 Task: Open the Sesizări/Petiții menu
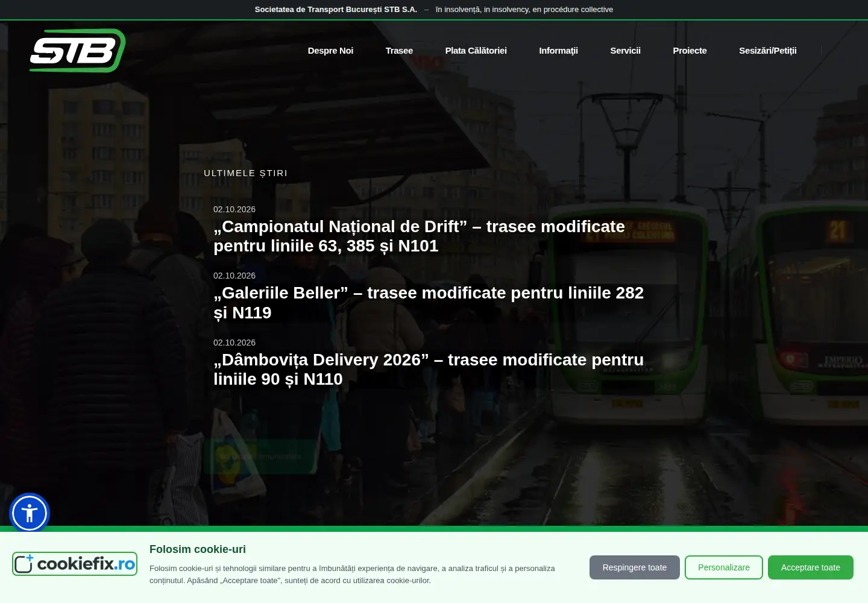(x=767, y=51)
